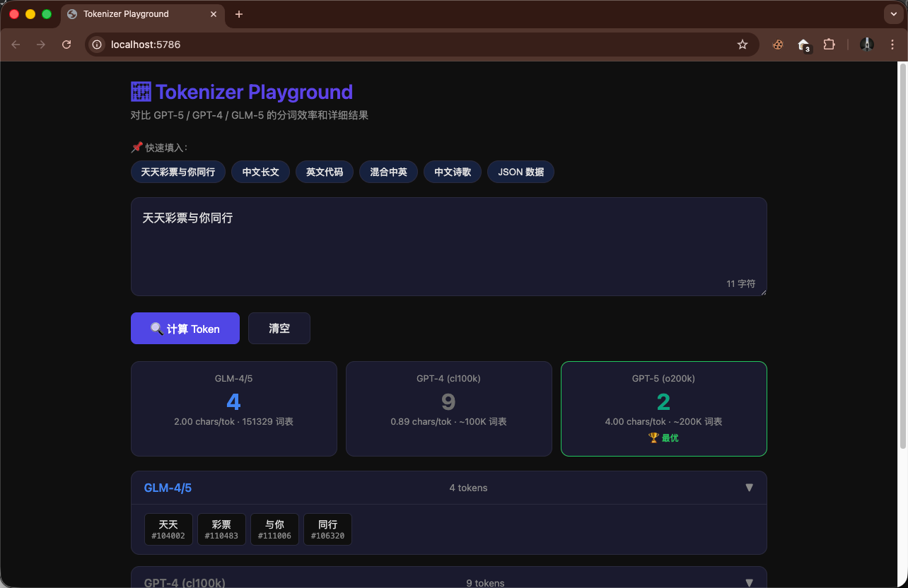Collapse the GLM-4/5 token details triangle

point(750,488)
